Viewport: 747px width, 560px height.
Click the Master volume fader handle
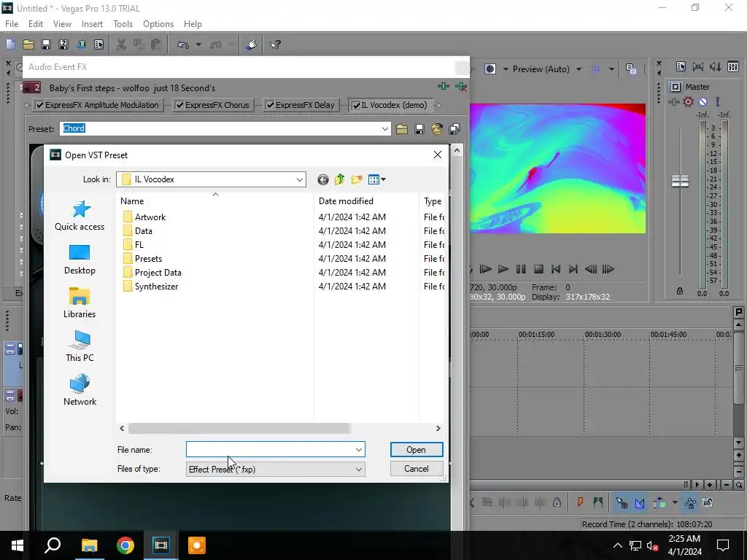pos(680,181)
